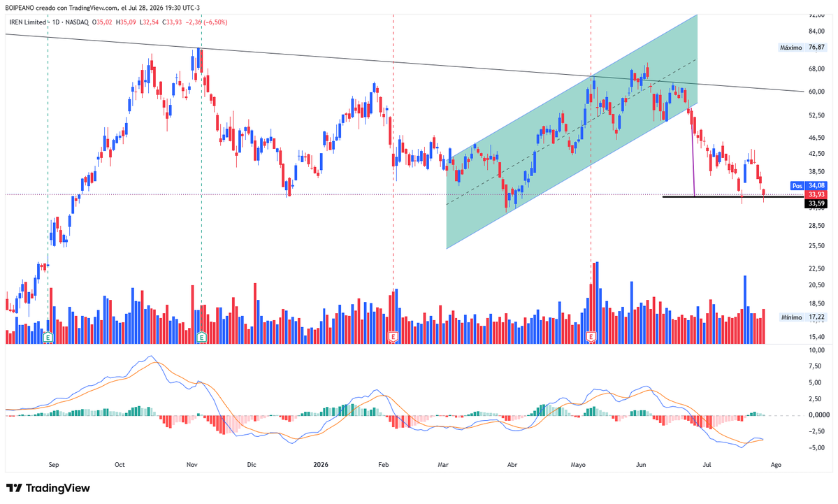Click the red earnings marker at May

[x=591, y=337]
